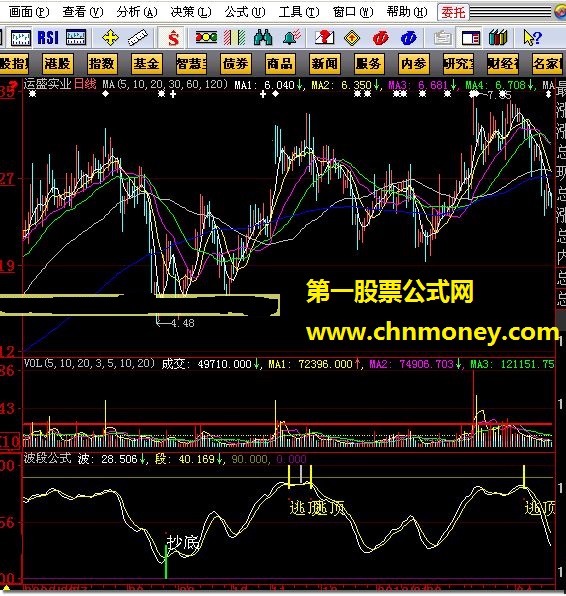The height and width of the screenshot is (596, 566).
Task: Select the ruler measurement tool
Action: (x=137, y=38)
